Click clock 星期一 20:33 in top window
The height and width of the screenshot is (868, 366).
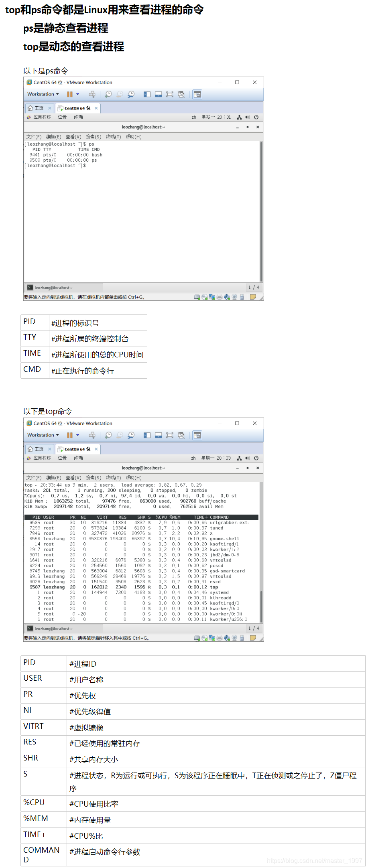tap(216, 458)
